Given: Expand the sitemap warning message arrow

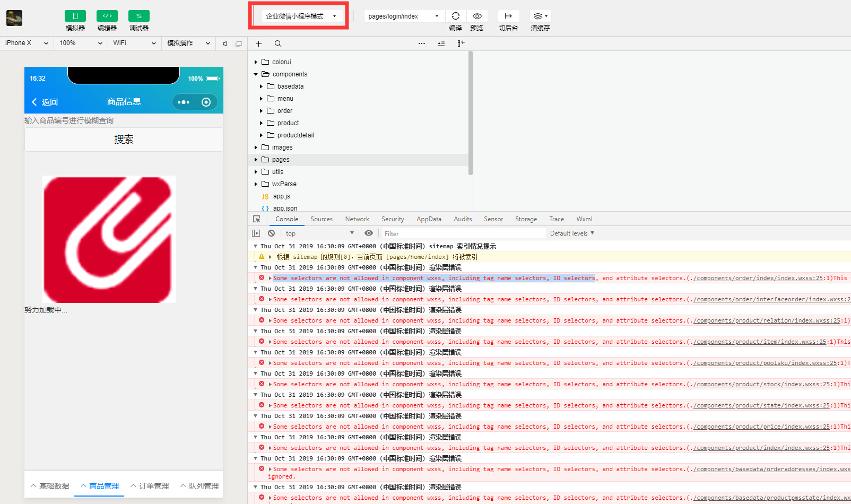Looking at the screenshot, I should (270, 257).
